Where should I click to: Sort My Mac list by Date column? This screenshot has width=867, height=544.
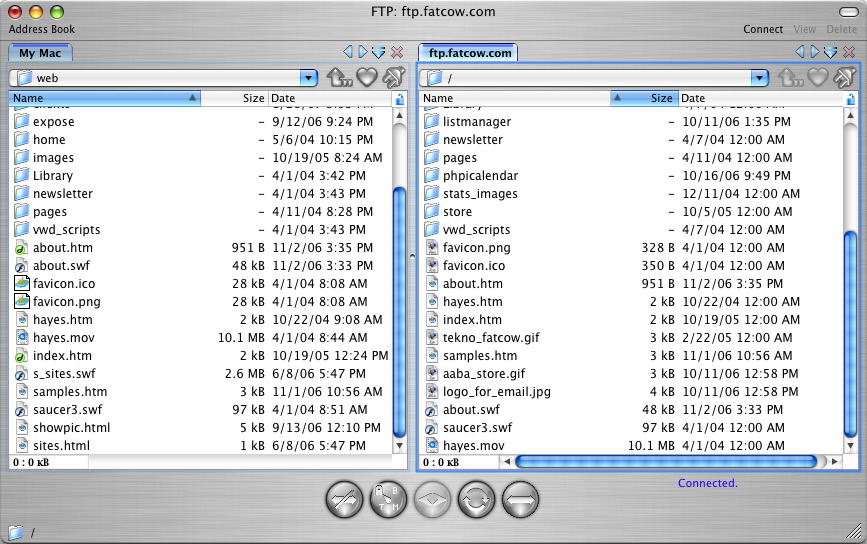click(x=330, y=98)
